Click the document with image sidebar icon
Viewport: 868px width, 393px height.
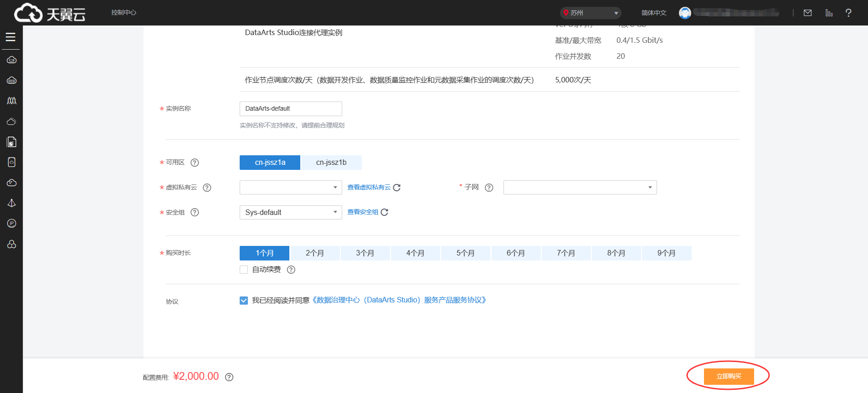click(x=11, y=142)
